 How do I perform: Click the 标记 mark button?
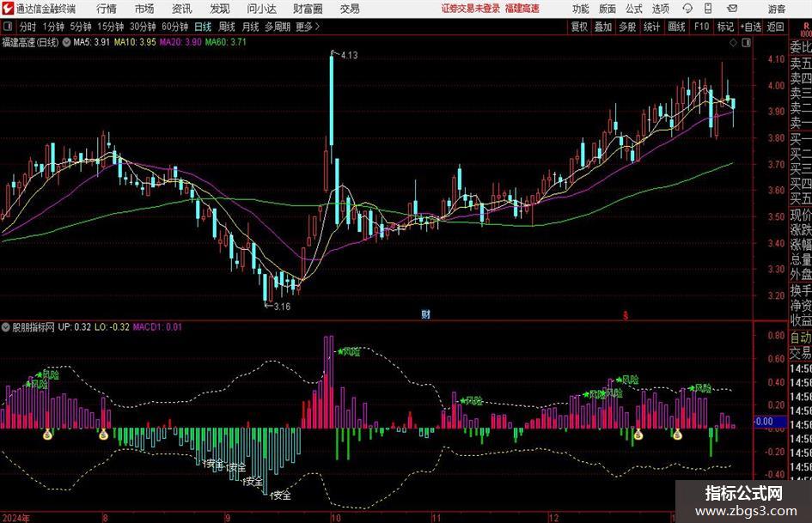pos(725,27)
